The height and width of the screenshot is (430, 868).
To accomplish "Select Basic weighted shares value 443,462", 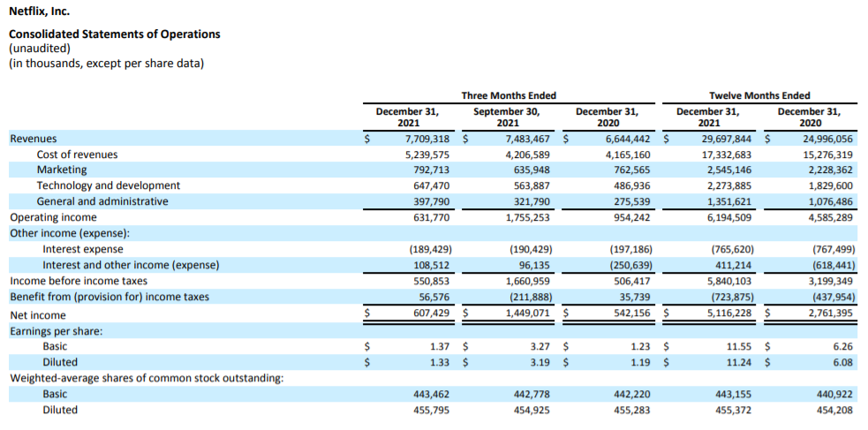I will (432, 394).
